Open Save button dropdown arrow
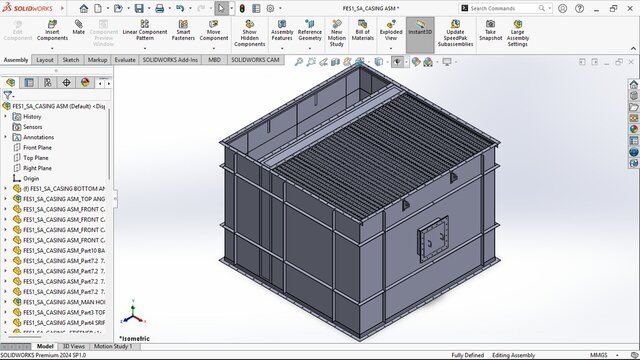The image size is (640, 360). [x=149, y=8]
